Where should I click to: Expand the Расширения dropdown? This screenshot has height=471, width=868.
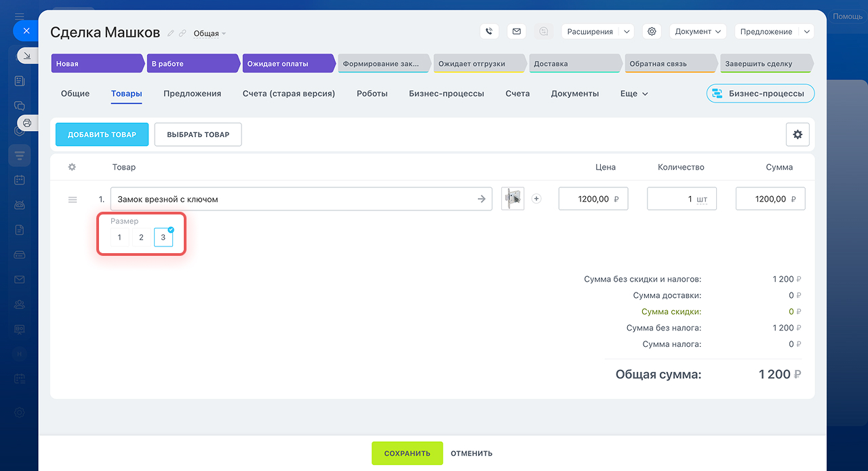tap(627, 31)
